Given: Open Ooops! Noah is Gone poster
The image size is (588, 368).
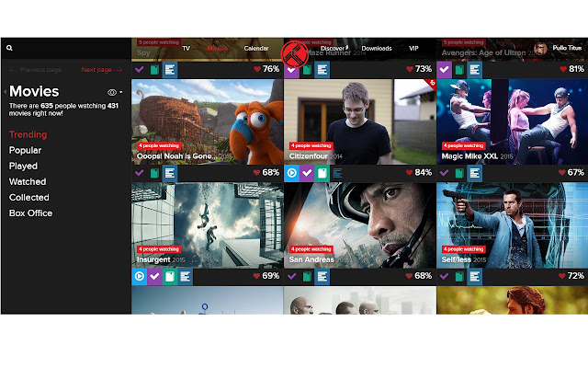Looking at the screenshot, I should (x=208, y=121).
